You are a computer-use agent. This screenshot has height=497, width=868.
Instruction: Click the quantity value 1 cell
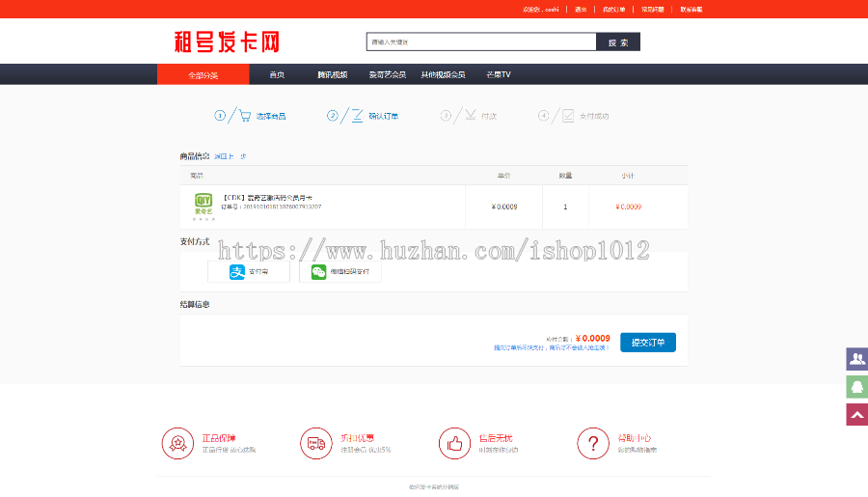point(565,207)
